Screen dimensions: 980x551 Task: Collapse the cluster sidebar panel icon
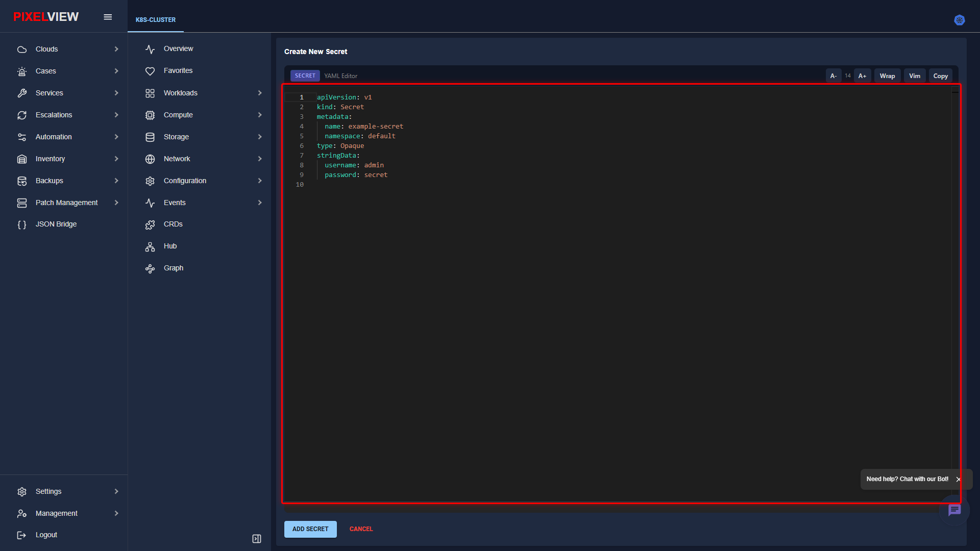pyautogui.click(x=257, y=539)
